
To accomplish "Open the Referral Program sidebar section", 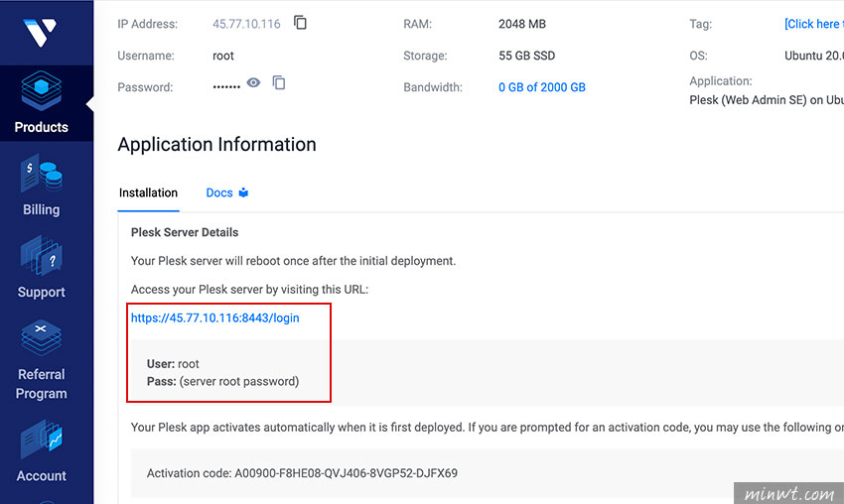I will 42,360.
